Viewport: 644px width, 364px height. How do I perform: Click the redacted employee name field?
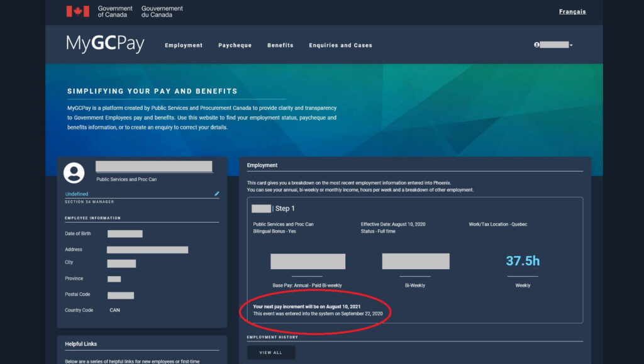154,166
